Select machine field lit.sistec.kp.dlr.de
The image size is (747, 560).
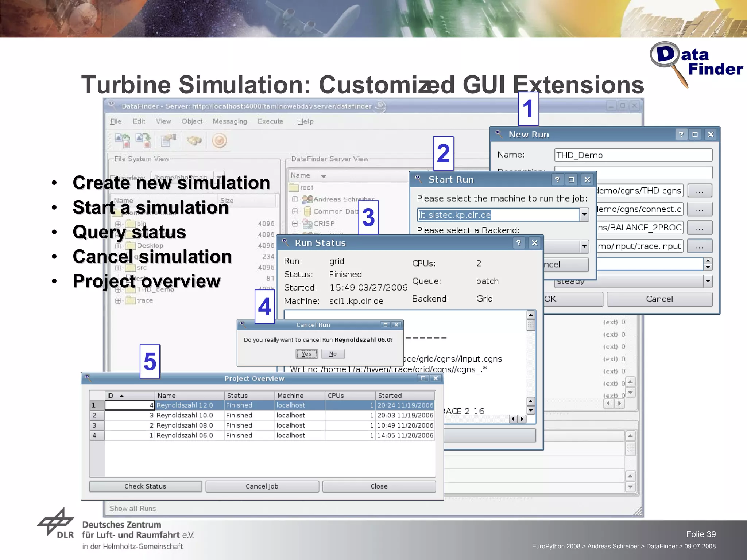(x=498, y=215)
